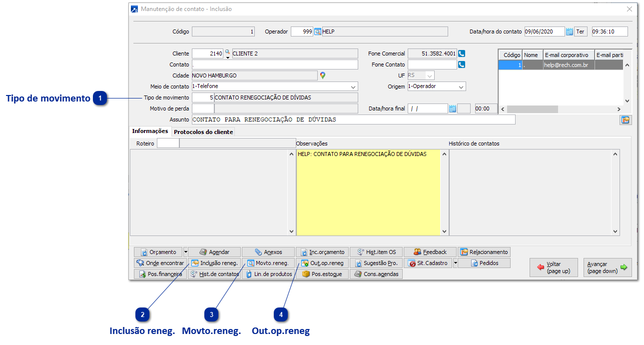Open city location on map pin
Screen dimensions: 644x345
click(x=323, y=75)
